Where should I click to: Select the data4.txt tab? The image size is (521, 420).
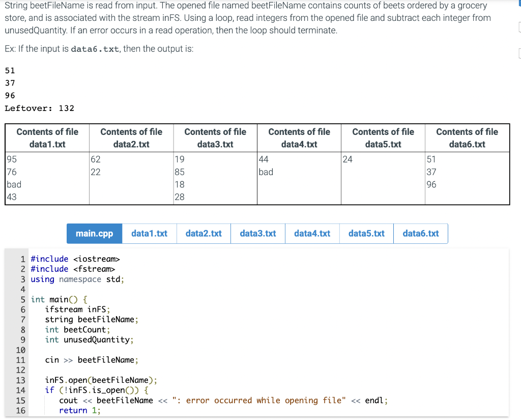tap(312, 234)
